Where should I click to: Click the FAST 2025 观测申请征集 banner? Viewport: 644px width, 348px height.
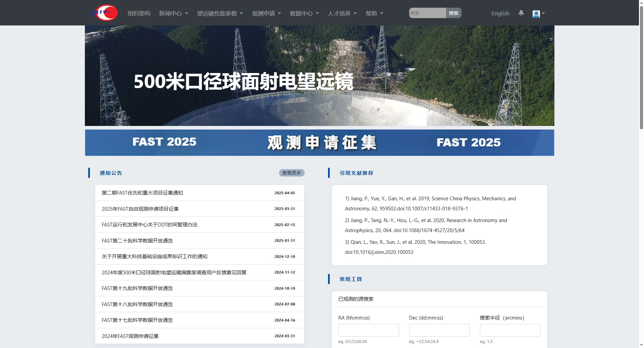319,143
